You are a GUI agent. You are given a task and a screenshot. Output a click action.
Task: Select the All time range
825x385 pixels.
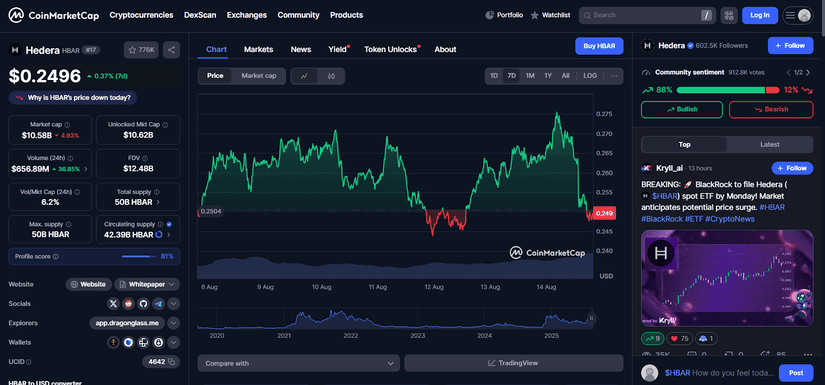[565, 76]
